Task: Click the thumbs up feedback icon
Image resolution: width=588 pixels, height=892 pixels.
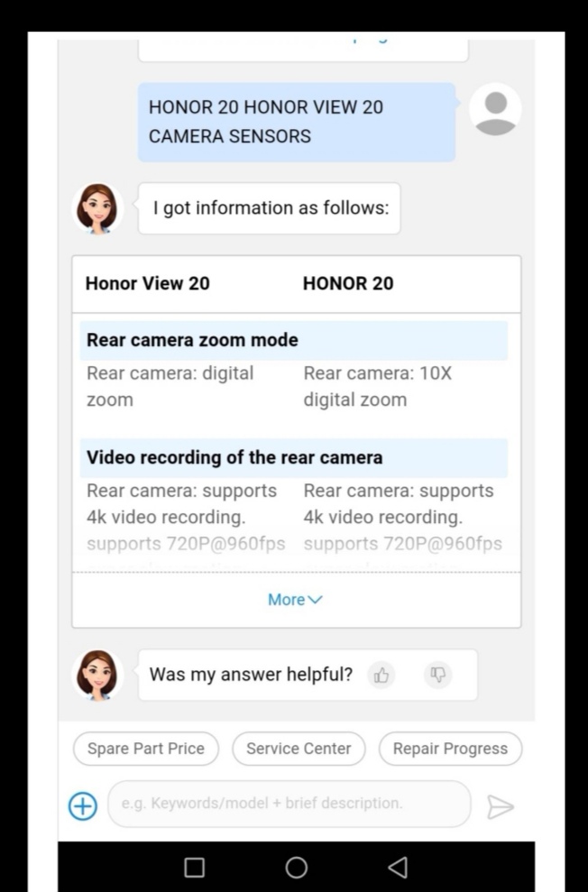Action: tap(381, 675)
